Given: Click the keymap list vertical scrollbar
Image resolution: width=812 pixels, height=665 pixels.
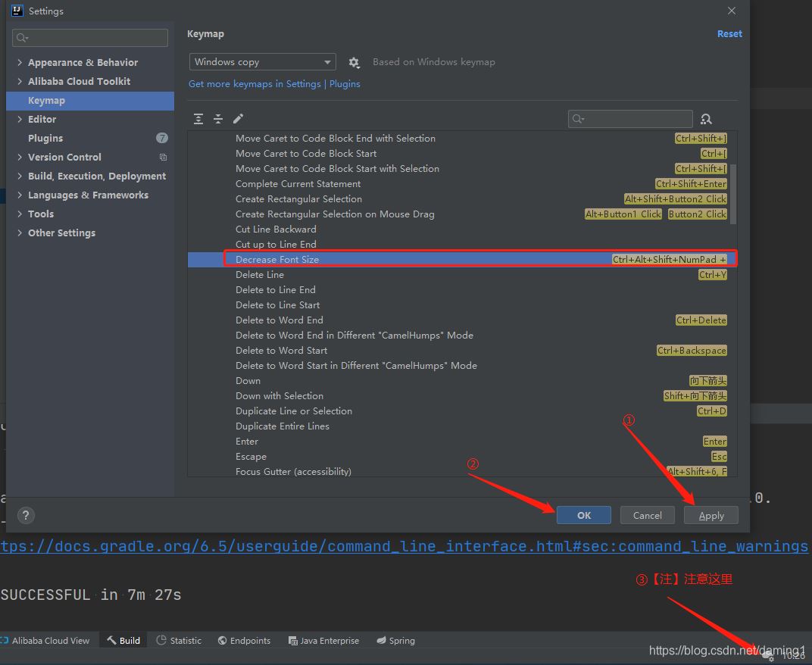Looking at the screenshot, I should [732, 193].
